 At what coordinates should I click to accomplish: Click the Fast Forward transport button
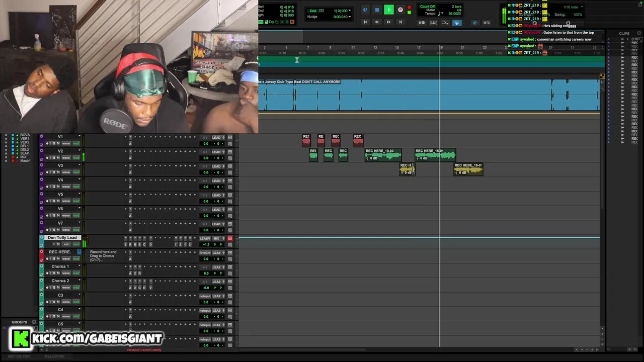pos(388,22)
